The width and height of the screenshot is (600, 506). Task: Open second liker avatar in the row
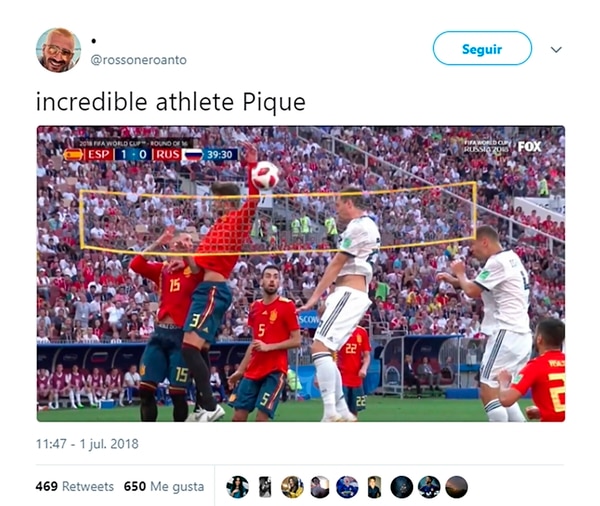click(x=265, y=487)
